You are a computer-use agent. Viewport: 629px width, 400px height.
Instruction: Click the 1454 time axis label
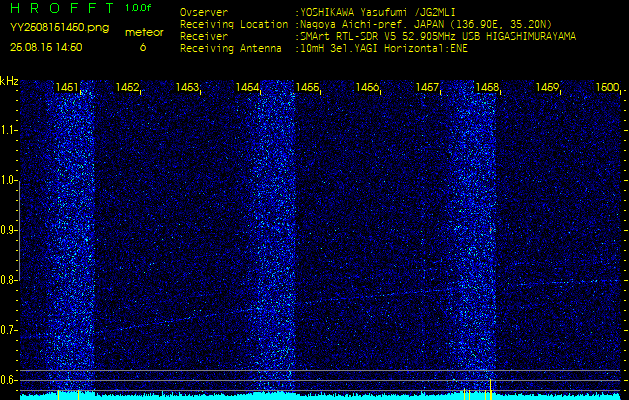tap(247, 87)
